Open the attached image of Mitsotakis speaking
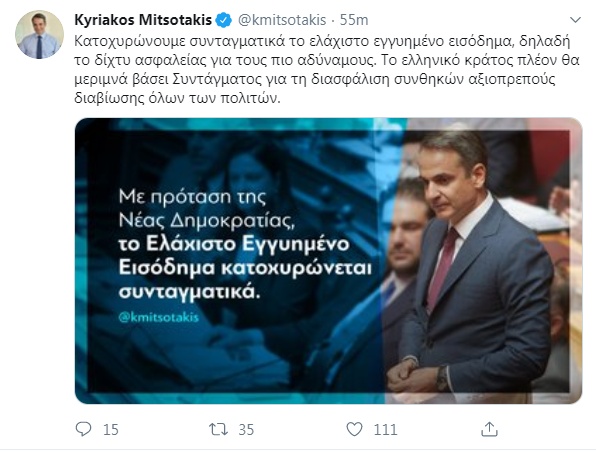This screenshot has height=453, width=596. [x=328, y=261]
